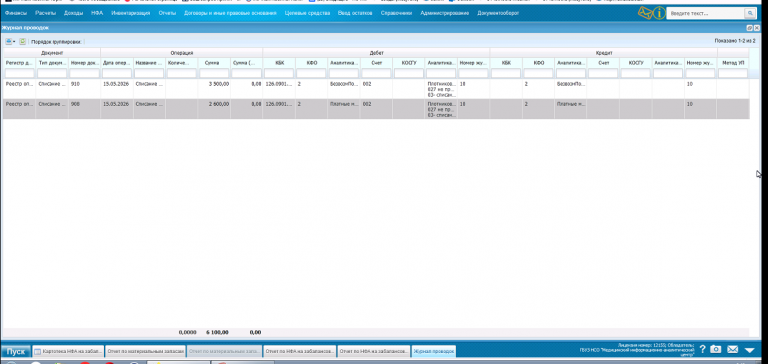Open the mail icon in bottom bar
The height and width of the screenshot is (364, 768).
click(x=732, y=349)
